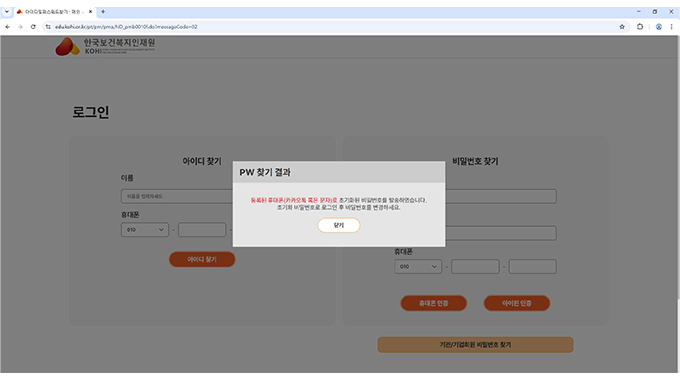Click the address bar URL
680x380 pixels.
(126, 26)
